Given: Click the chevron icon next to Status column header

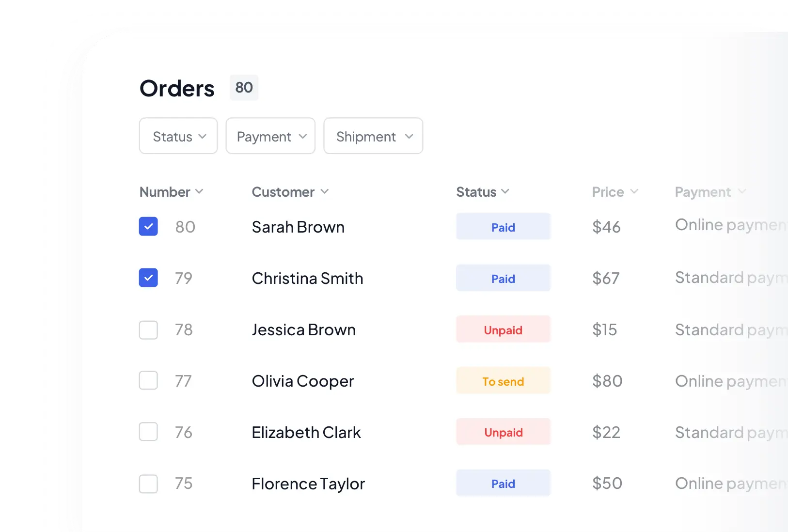Looking at the screenshot, I should [505, 192].
